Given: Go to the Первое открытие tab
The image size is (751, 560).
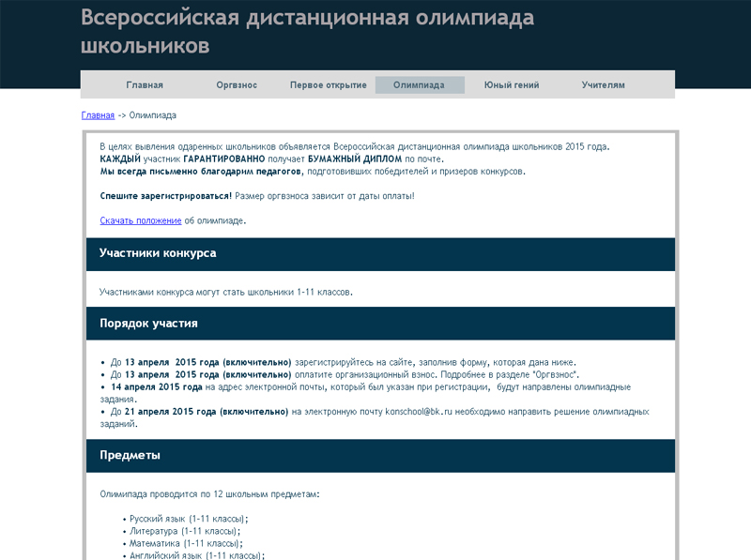Looking at the screenshot, I should pos(328,84).
